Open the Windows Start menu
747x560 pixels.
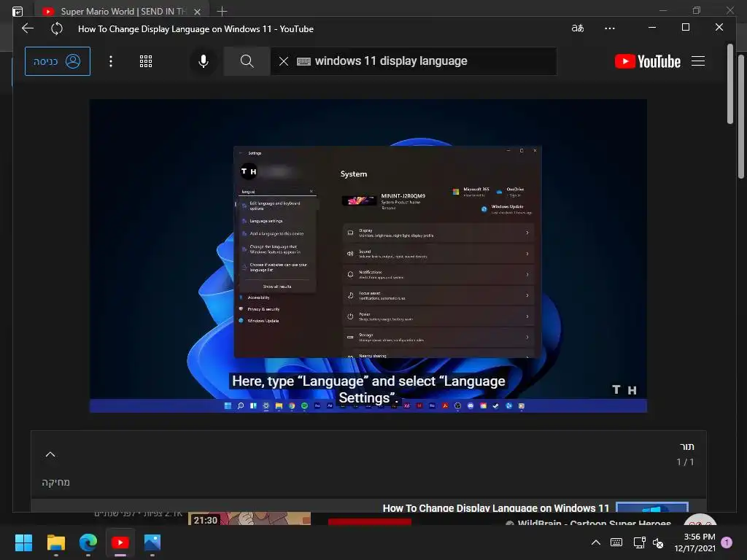coord(23,542)
